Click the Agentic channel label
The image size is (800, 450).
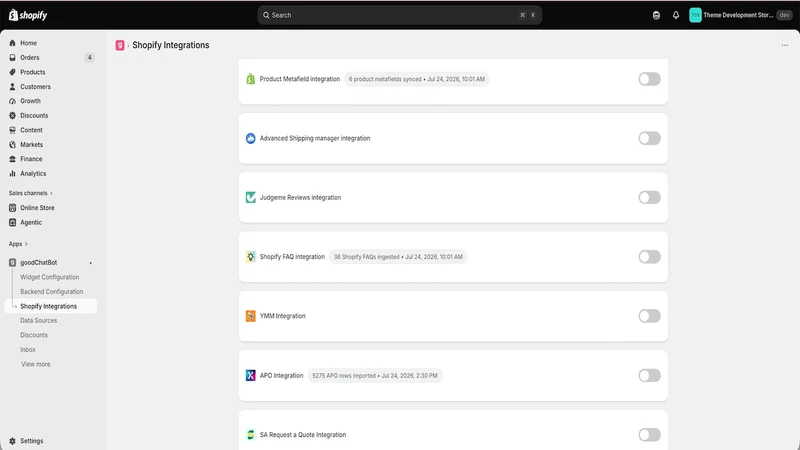[x=31, y=222]
